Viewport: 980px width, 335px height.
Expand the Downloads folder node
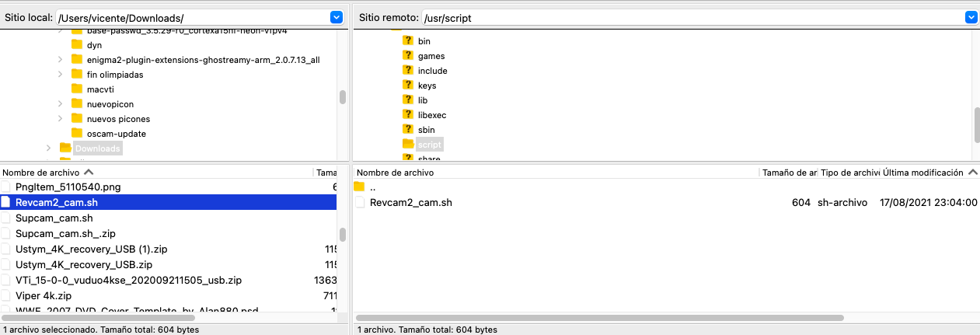[x=49, y=148]
